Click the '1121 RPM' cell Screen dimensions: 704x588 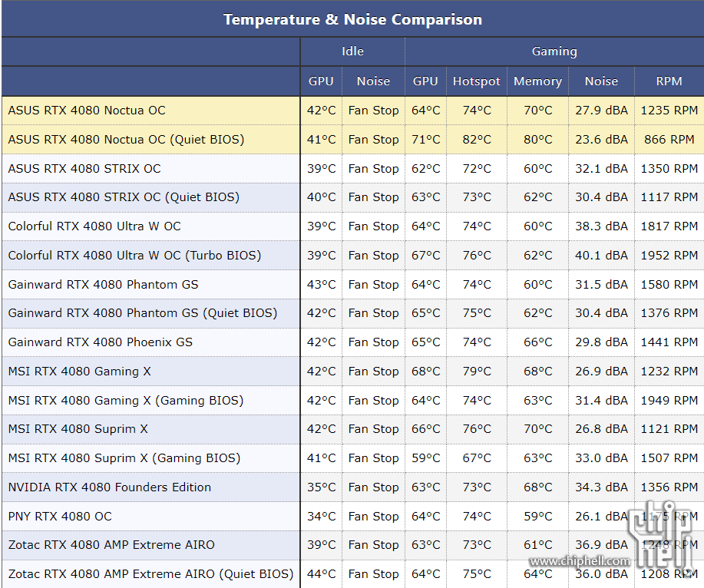[x=669, y=429]
